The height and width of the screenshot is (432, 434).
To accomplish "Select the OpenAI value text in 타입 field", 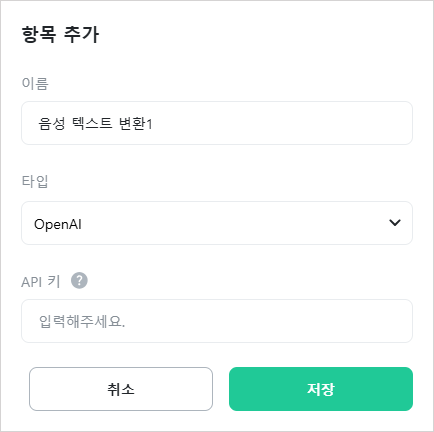I will [58, 224].
